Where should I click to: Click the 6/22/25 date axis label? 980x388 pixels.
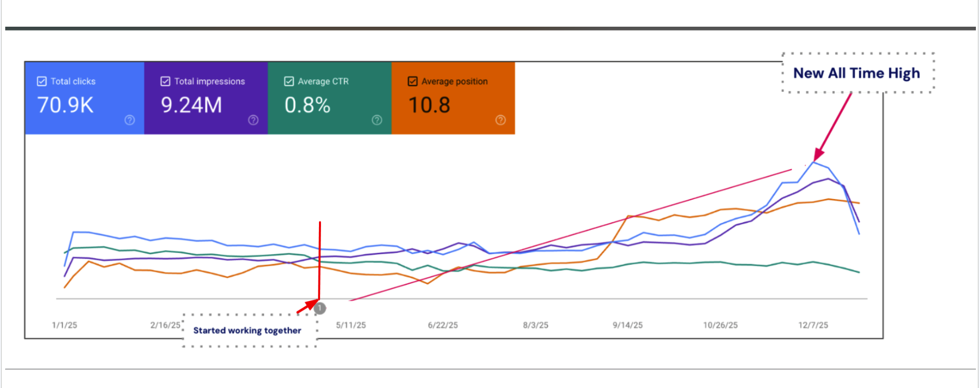click(443, 325)
